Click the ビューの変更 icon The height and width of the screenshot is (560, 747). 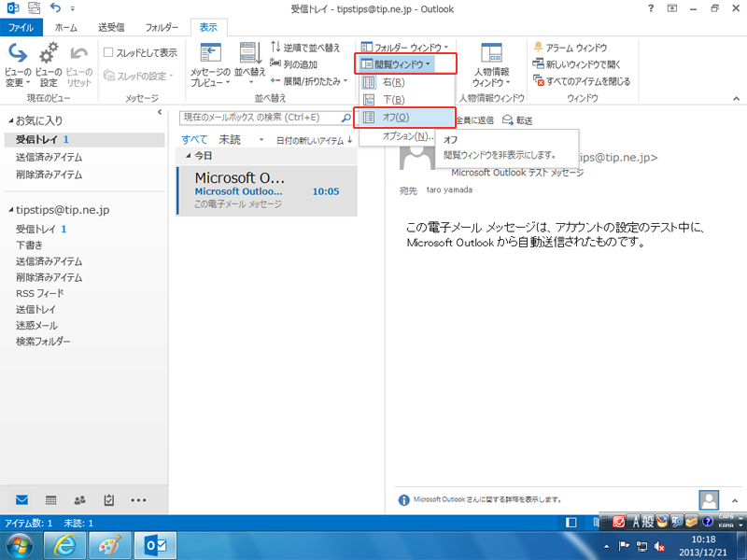point(18,53)
